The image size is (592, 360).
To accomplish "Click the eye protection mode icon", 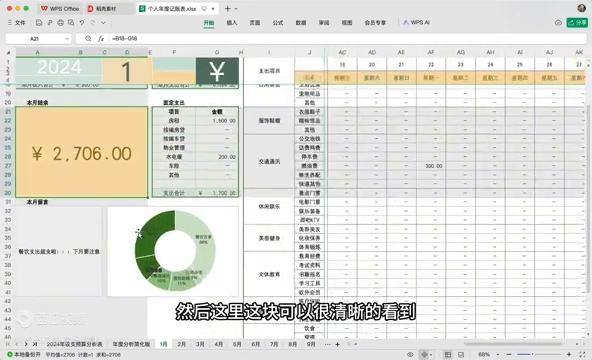I will [x=410, y=355].
